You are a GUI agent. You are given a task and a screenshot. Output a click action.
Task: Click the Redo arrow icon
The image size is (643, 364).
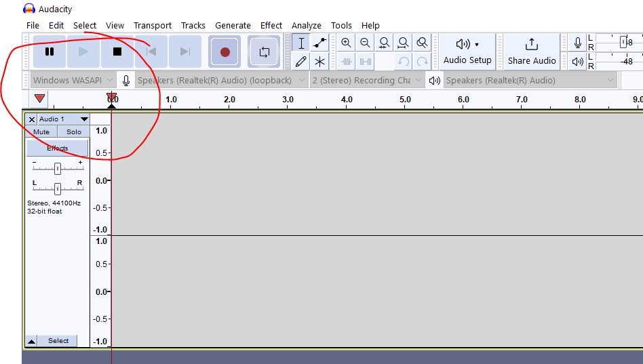(422, 62)
